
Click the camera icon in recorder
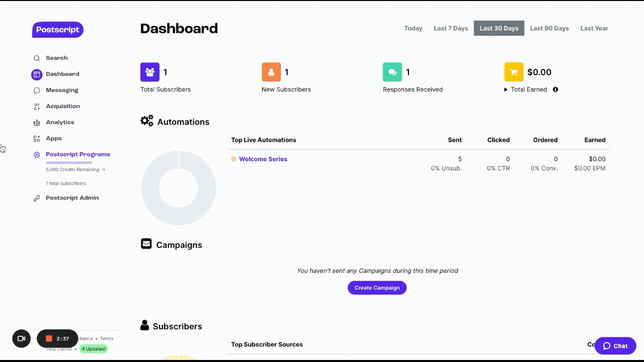click(x=22, y=338)
